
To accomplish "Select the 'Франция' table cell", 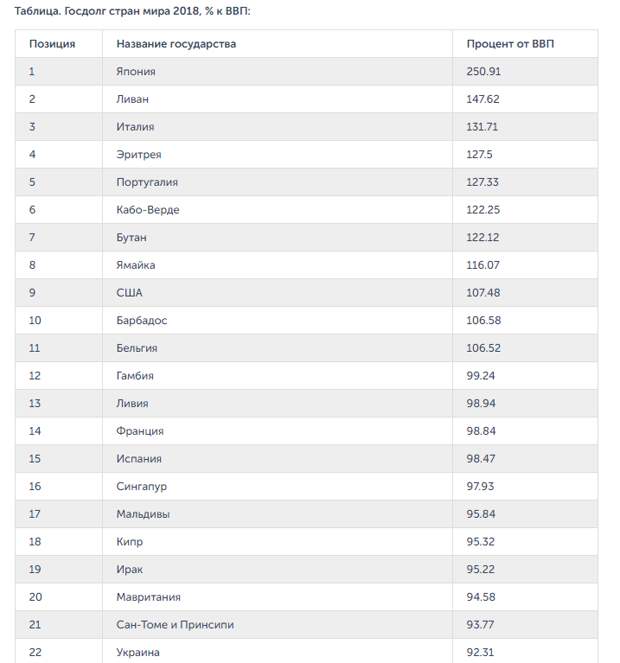I will coord(140,431).
